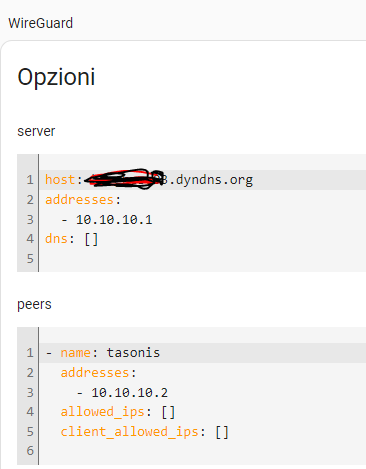This screenshot has width=366, height=469.
Task: Click line number 4 in peers editor gutter
Action: (30, 412)
